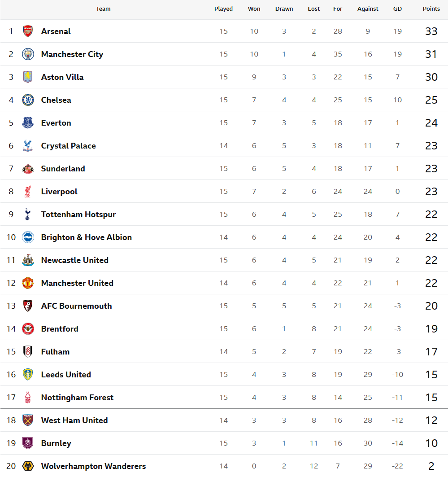The image size is (448, 477).
Task: Click the GD column header
Action: tap(397, 9)
